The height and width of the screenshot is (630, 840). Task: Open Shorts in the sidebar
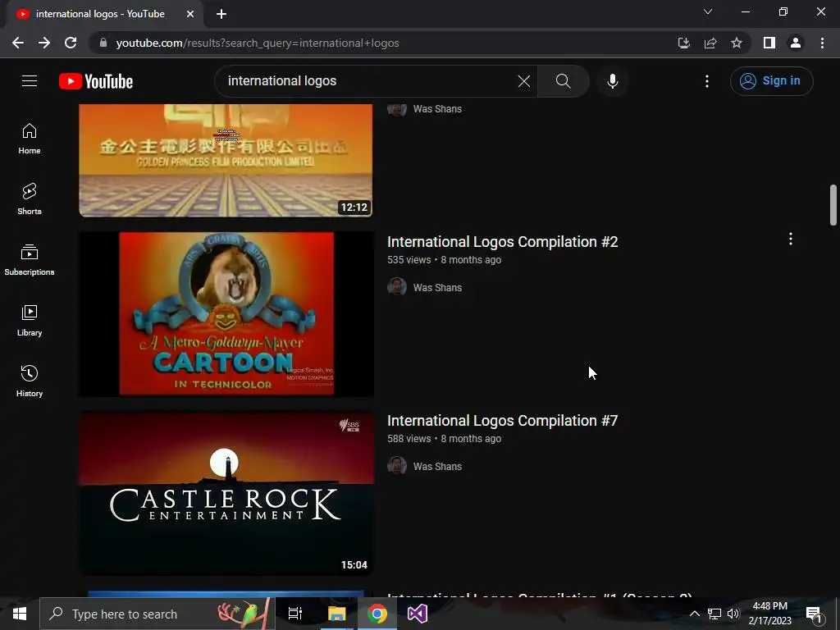click(30, 199)
